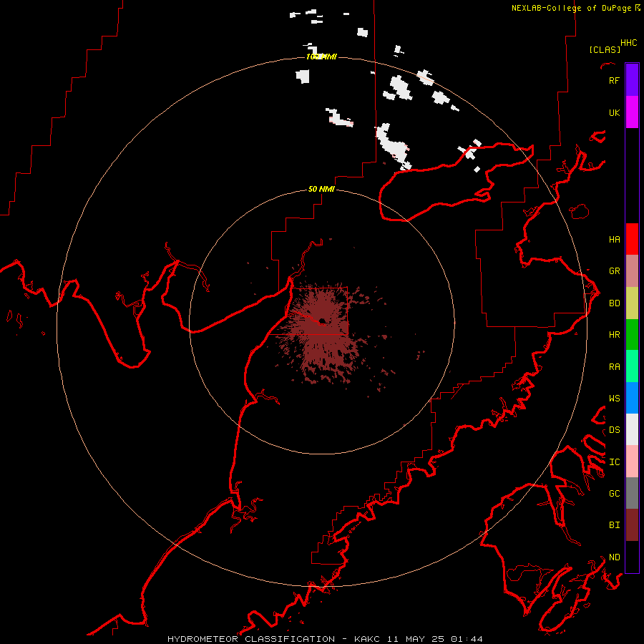
Task: Click the WS legend label
Action: [614, 398]
